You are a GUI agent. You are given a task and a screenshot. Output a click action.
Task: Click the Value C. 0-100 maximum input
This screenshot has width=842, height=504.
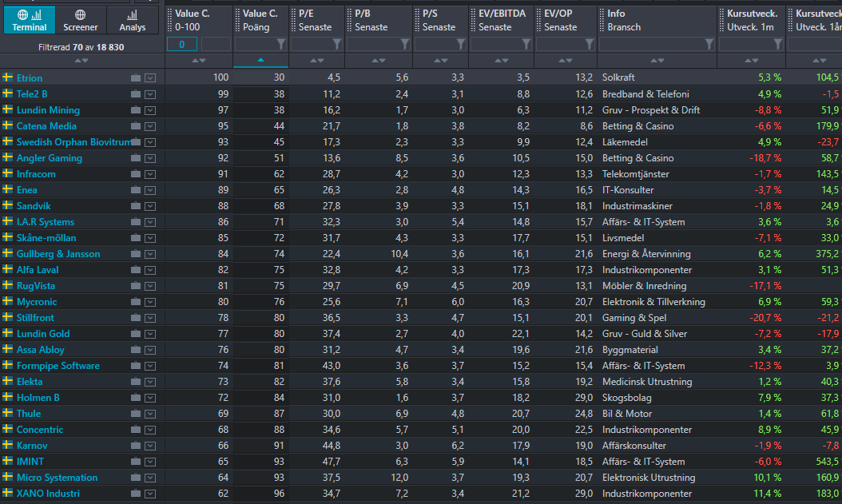(216, 45)
